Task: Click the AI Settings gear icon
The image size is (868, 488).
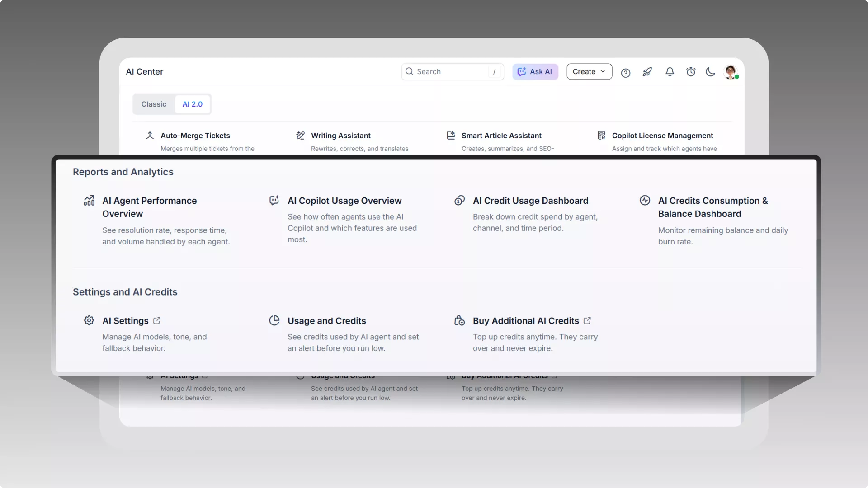Action: pyautogui.click(x=89, y=320)
